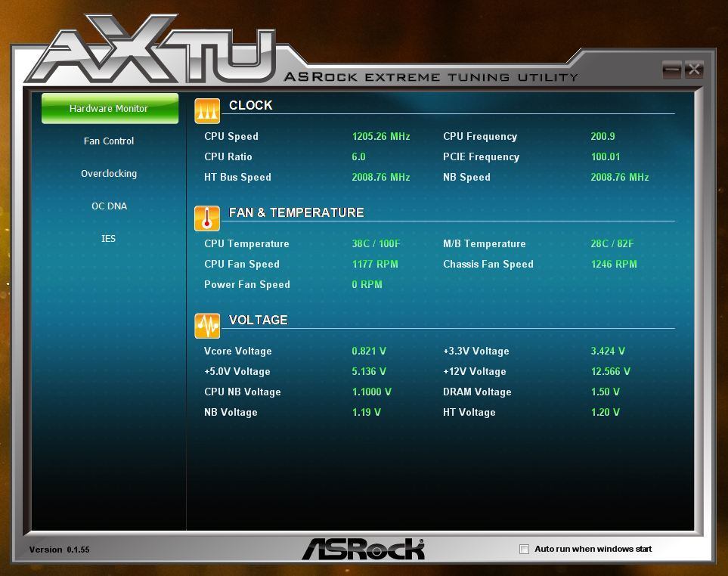Click the NB Speed value
728x576 pixels.
620,178
